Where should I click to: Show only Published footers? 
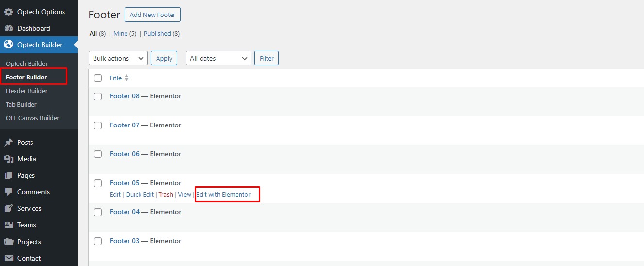click(157, 33)
